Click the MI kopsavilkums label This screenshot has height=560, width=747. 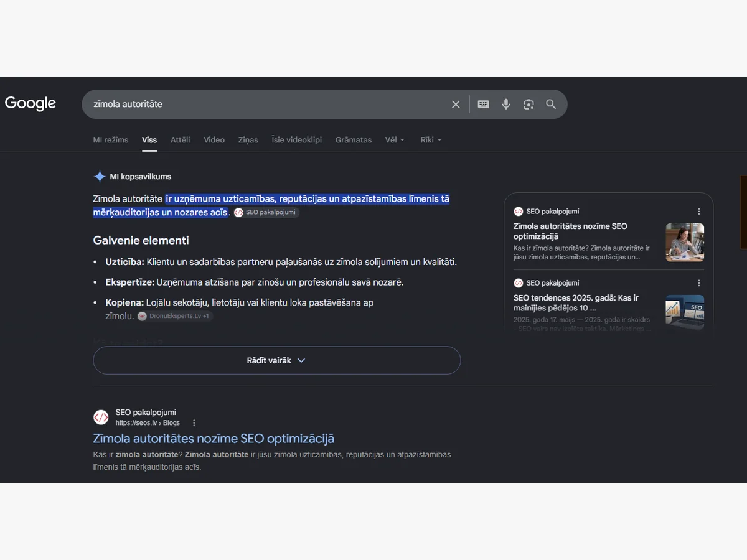click(x=141, y=177)
